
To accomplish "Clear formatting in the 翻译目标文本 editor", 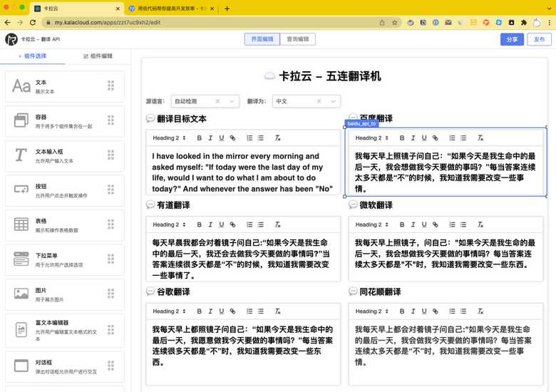I will coord(278,138).
